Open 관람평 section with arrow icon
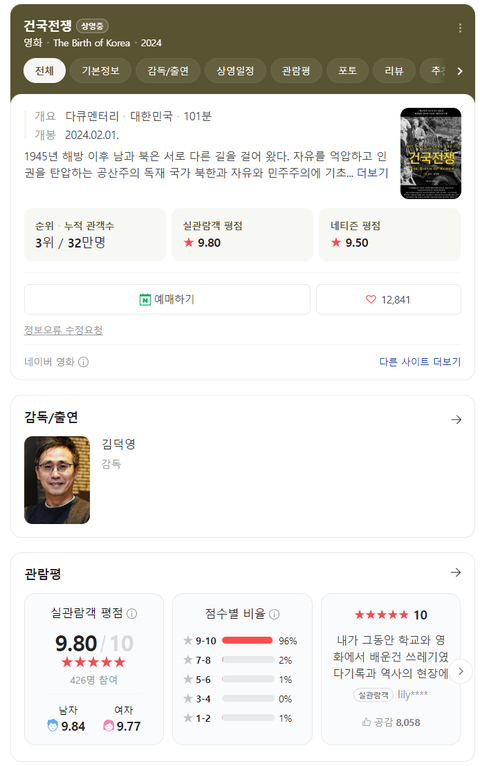480x766 pixels. pos(456,572)
